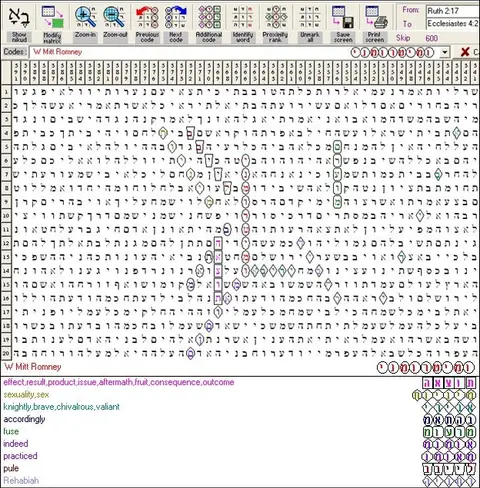Click the To field showing Ecclesiastes

tap(453, 24)
